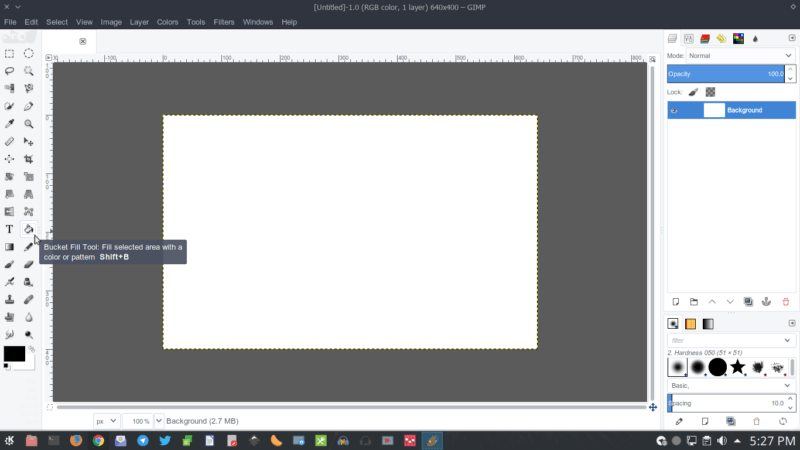This screenshot has height=450, width=800.
Task: Delete the layer using red trash icon
Action: tap(785, 301)
